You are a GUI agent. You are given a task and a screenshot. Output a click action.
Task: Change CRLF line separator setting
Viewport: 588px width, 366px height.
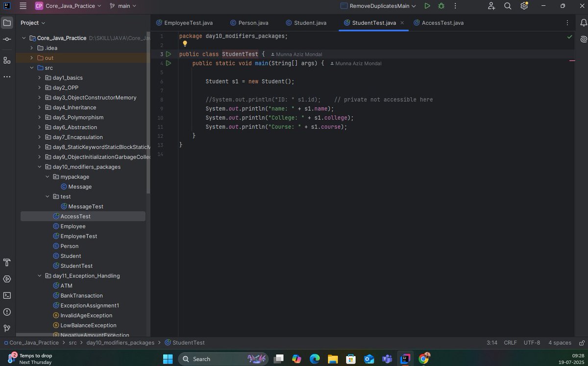click(511, 342)
